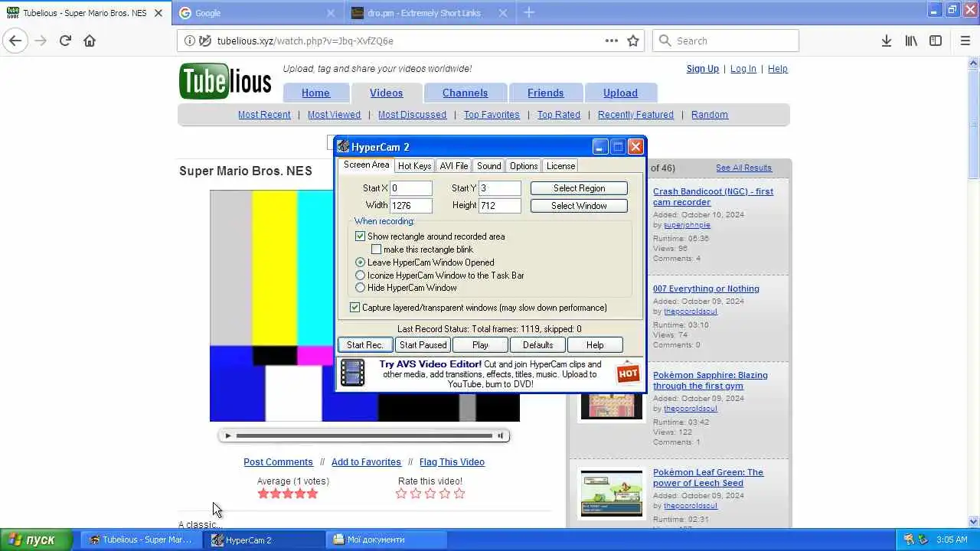Switch to the AVI File tab
Viewport: 980px width, 551px height.
coord(454,166)
